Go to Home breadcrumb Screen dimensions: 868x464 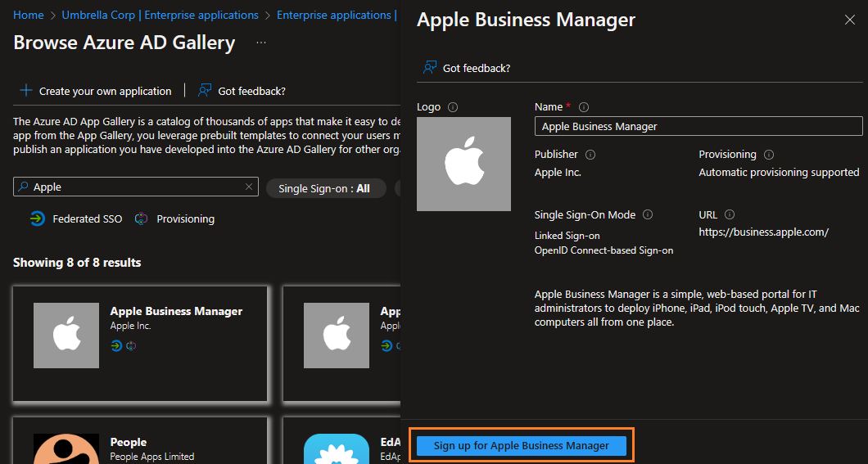click(28, 15)
